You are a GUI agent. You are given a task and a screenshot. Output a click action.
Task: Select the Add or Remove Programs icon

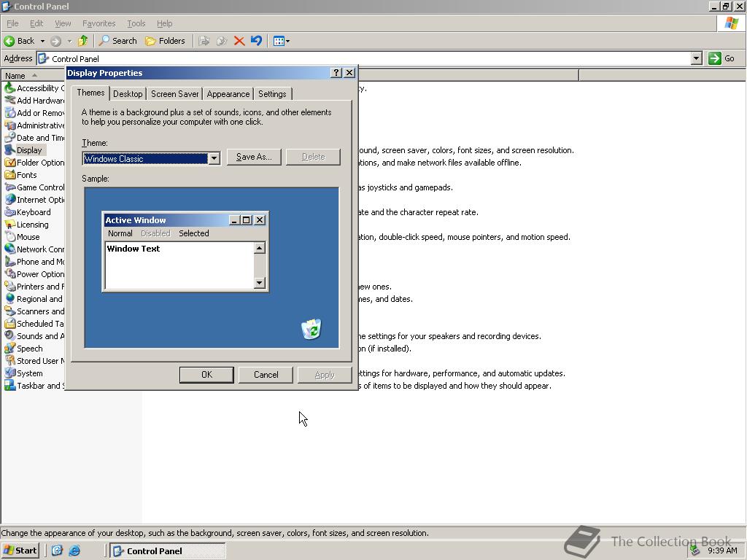(9, 112)
